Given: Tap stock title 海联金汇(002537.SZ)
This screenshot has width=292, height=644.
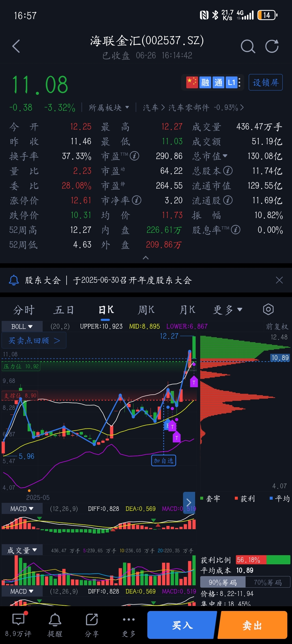Looking at the screenshot, I should 147,41.
